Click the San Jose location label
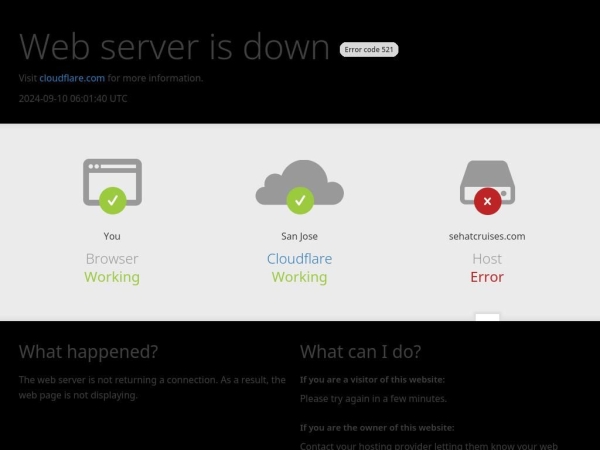 click(299, 236)
